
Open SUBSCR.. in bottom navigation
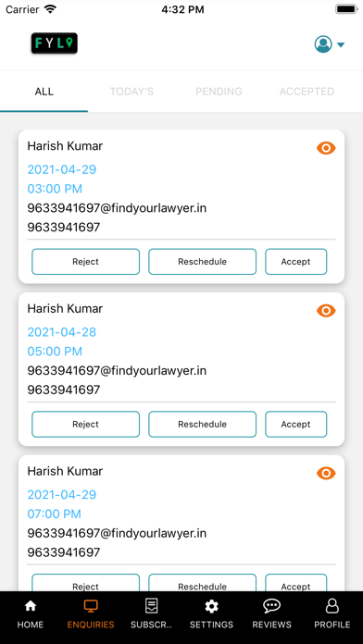151,614
